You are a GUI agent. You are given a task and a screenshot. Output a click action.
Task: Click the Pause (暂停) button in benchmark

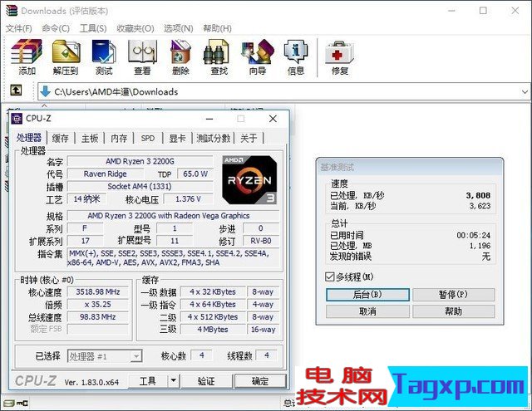[x=454, y=295]
